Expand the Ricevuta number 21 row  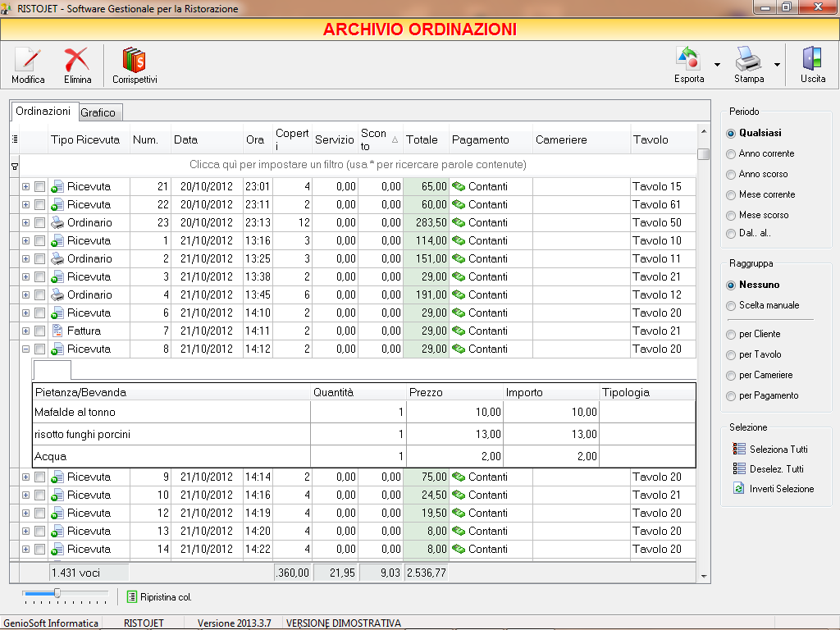point(25,186)
